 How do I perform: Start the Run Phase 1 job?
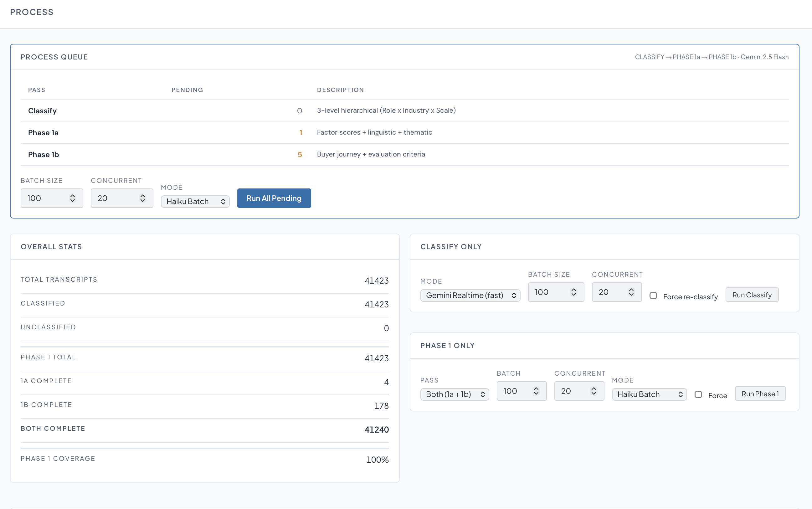pos(760,393)
